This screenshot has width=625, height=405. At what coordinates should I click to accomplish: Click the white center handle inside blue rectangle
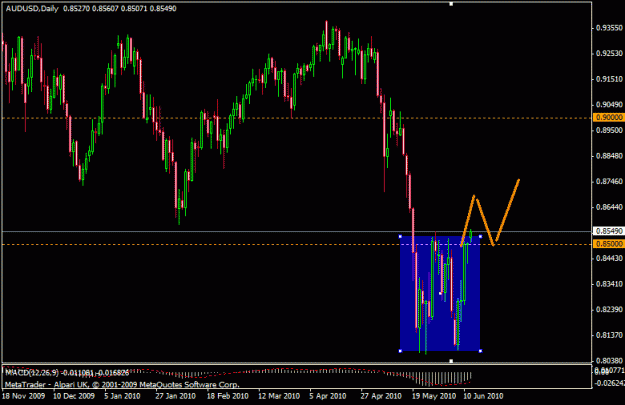[x=440, y=293]
